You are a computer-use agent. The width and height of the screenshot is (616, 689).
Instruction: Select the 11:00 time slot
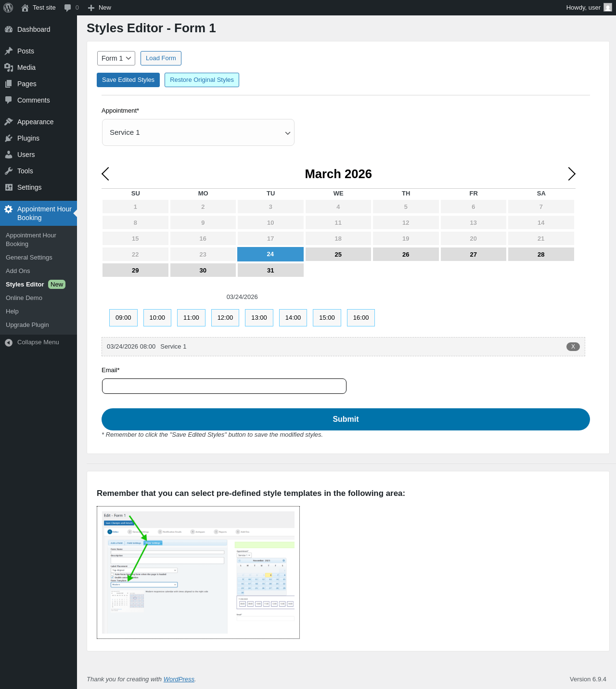[x=191, y=318]
